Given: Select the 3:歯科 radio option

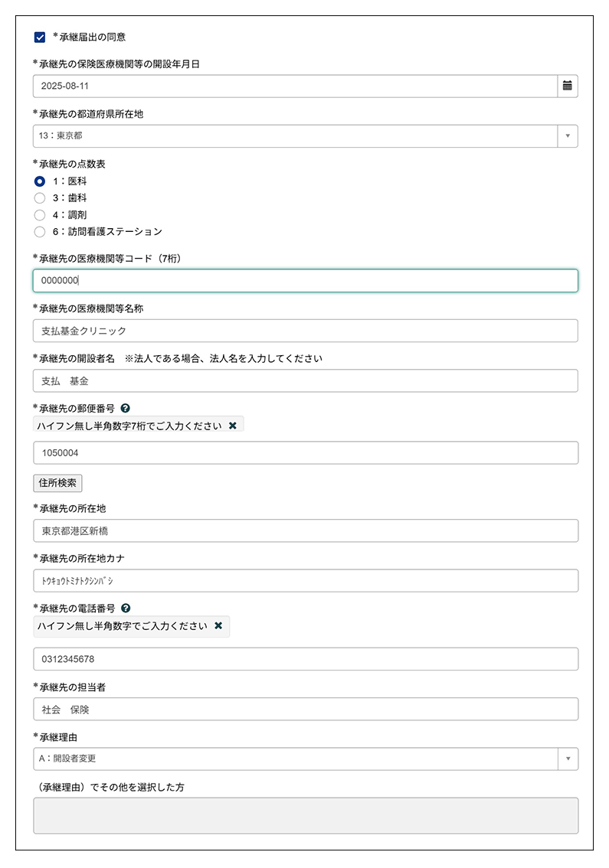Looking at the screenshot, I should pos(40,198).
